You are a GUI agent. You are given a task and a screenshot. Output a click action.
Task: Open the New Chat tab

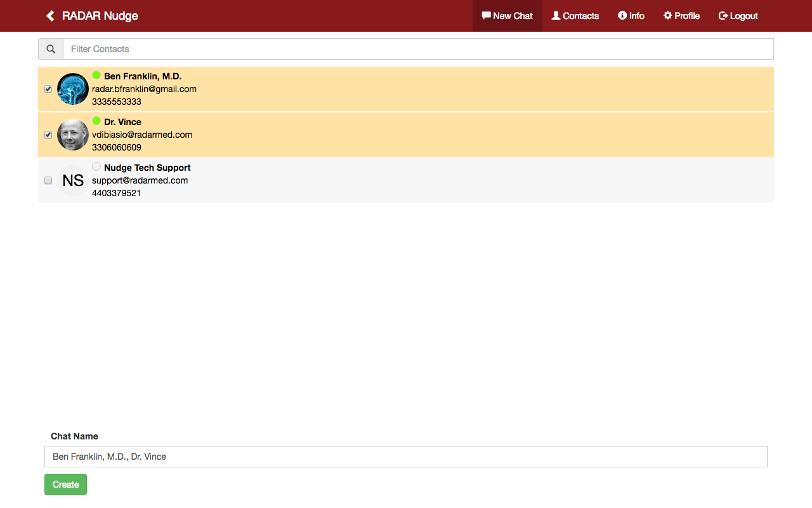tap(507, 16)
